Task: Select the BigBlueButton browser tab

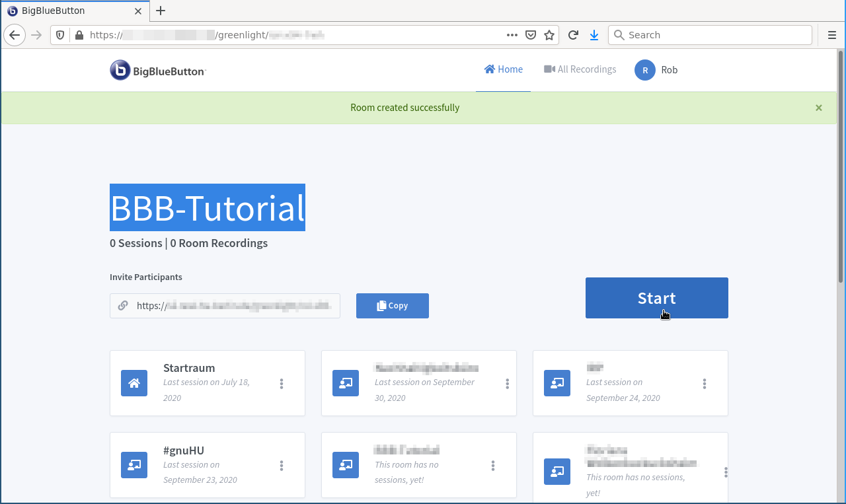Action: coord(74,11)
